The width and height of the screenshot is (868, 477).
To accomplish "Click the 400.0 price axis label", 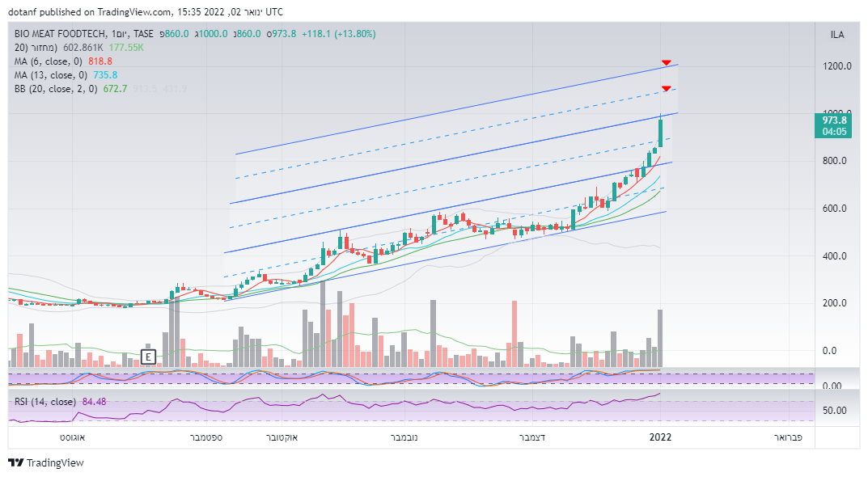I will pyautogui.click(x=835, y=256).
